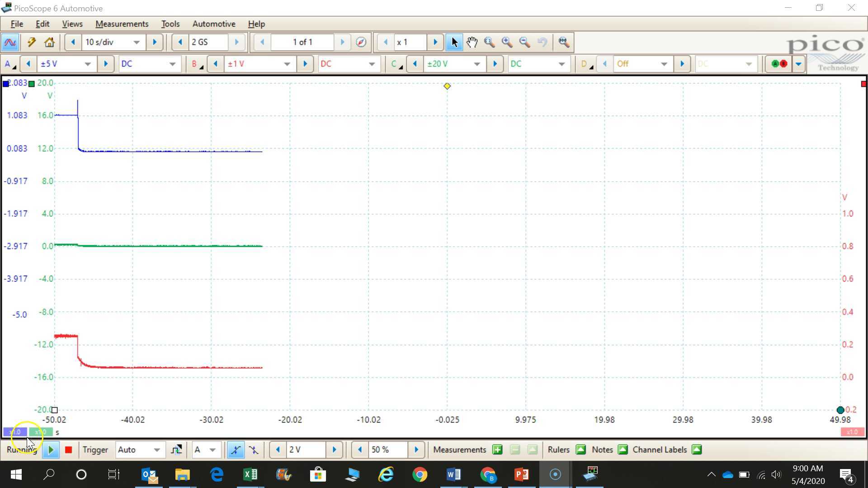The height and width of the screenshot is (488, 868).
Task: Click the green Start capture button
Action: point(51,450)
